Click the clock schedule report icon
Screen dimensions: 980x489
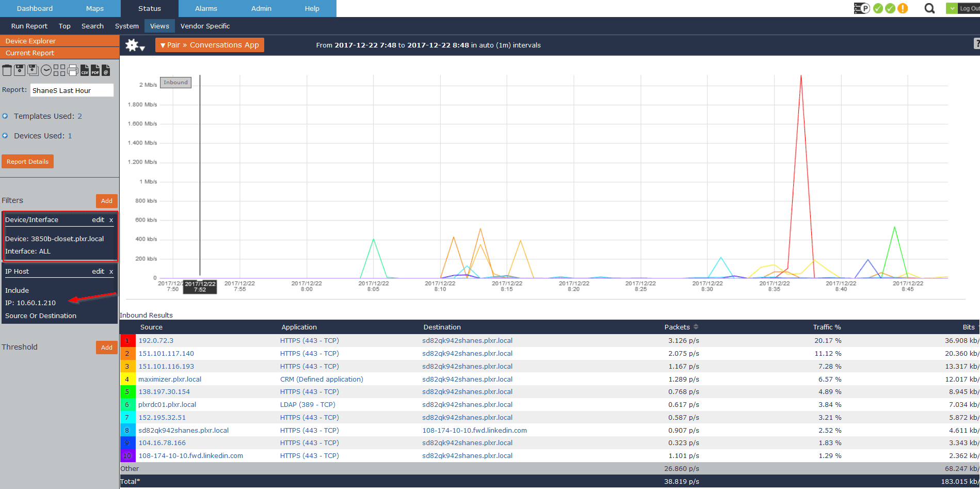(46, 70)
